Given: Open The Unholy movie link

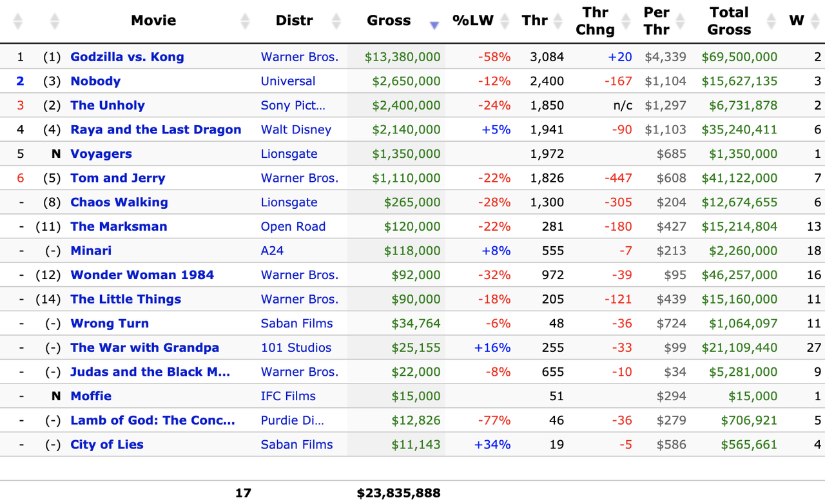Looking at the screenshot, I should coord(108,105).
